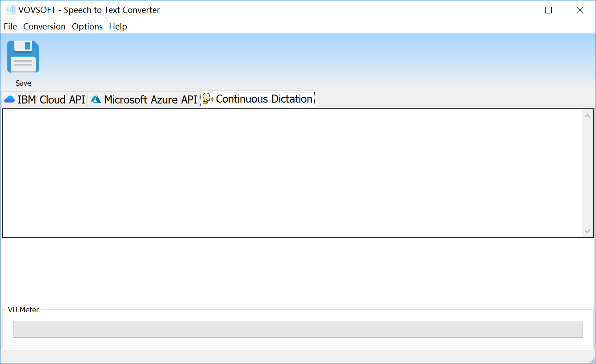This screenshot has height=364, width=596.
Task: Click the text area scroll up arrow
Action: (588, 116)
